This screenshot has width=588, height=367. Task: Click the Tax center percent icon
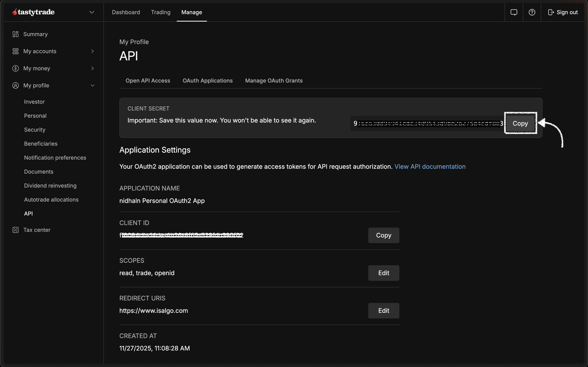[x=16, y=230]
